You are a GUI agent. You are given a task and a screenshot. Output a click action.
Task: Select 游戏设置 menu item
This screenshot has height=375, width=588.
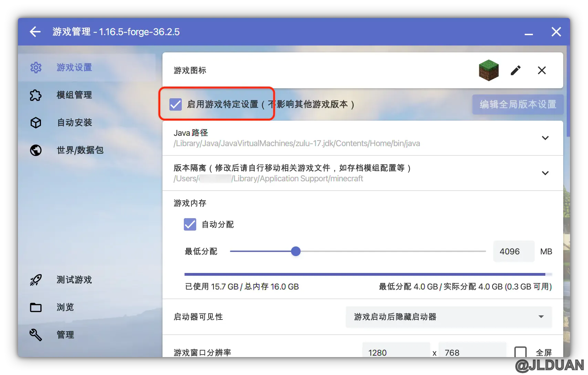(87, 68)
